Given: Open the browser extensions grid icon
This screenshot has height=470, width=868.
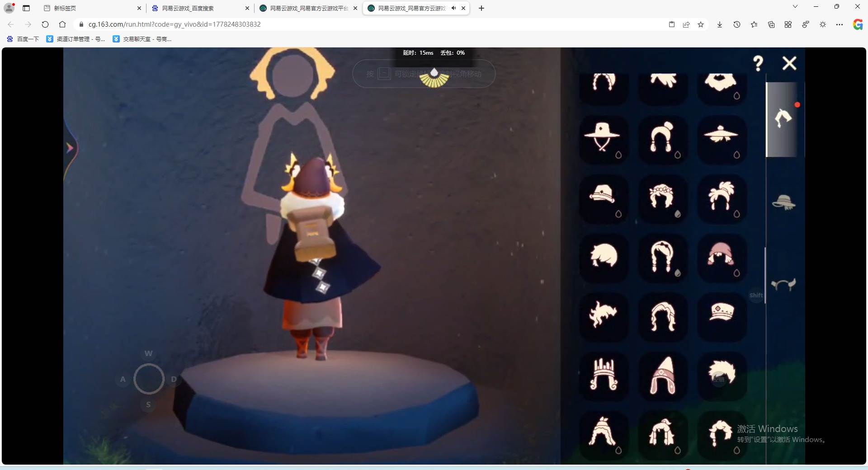Looking at the screenshot, I should [788, 24].
